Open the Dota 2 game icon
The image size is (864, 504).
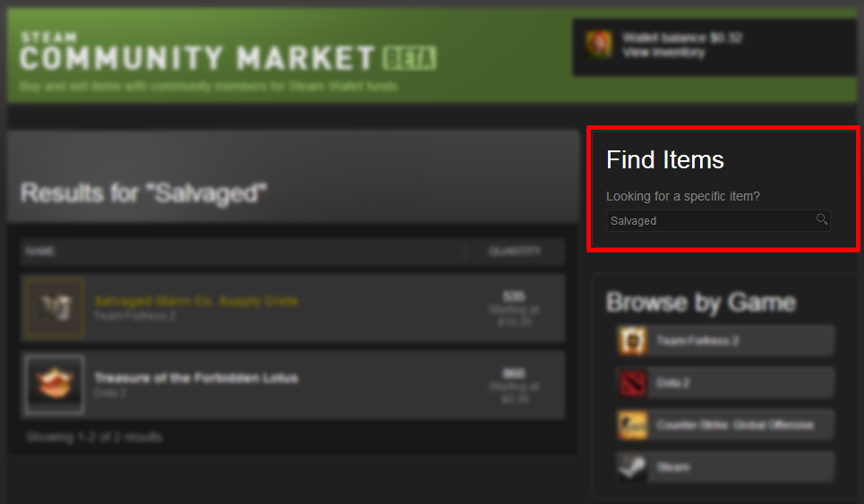(x=632, y=383)
